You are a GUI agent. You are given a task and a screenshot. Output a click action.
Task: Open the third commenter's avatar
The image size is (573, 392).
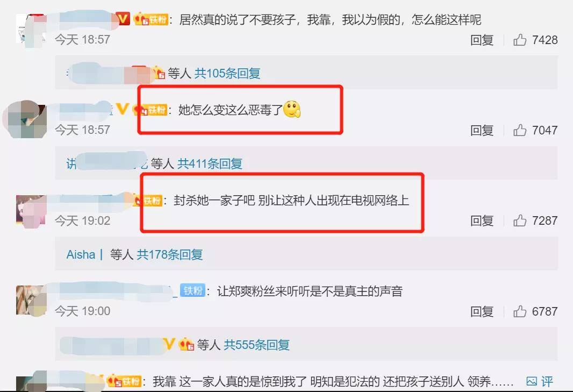31,211
